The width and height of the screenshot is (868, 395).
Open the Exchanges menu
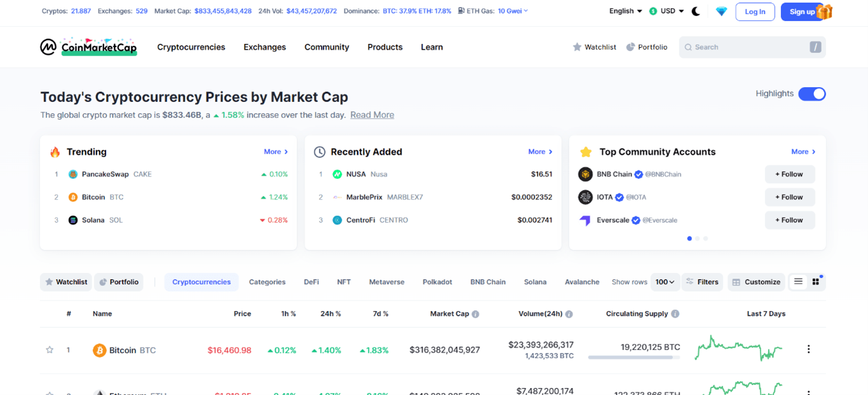coord(265,47)
